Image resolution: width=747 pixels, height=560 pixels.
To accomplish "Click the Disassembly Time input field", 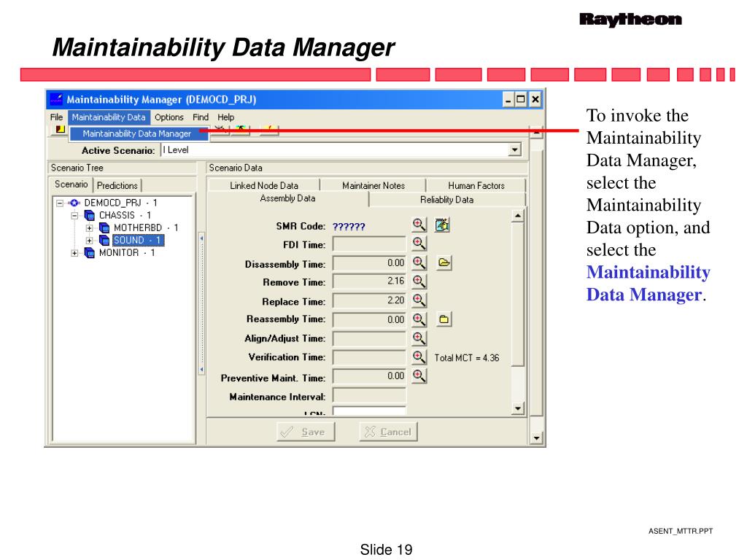I will pyautogui.click(x=369, y=262).
